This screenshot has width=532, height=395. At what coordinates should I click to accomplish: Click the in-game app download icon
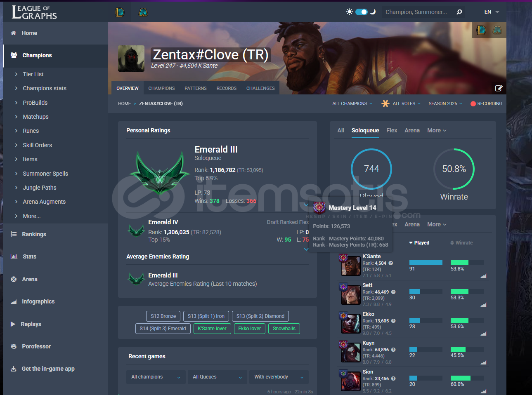[x=14, y=369]
